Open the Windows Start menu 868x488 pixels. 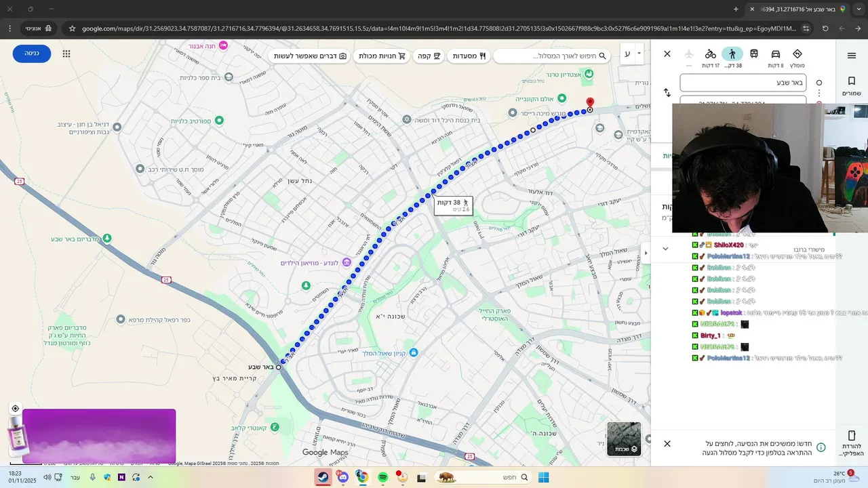tap(543, 477)
